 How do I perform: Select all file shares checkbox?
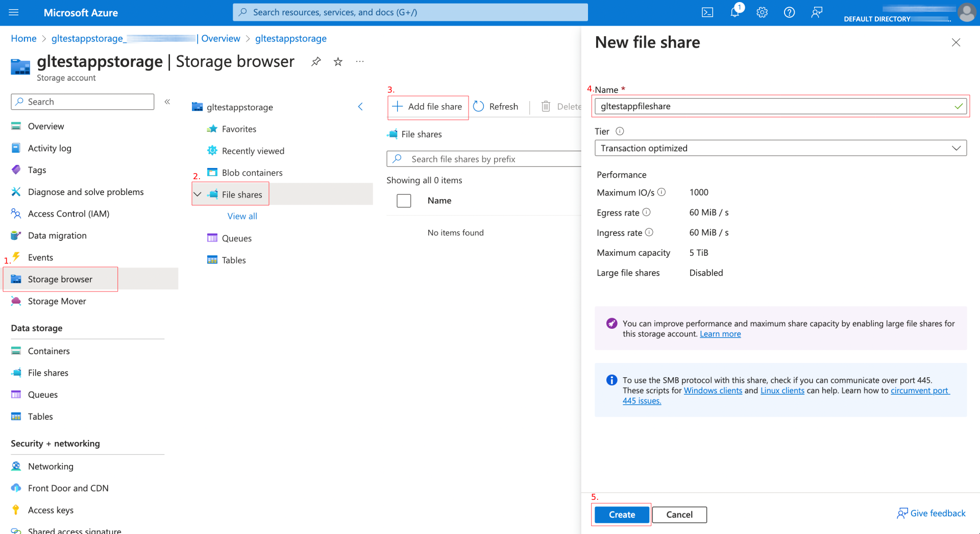pyautogui.click(x=404, y=201)
